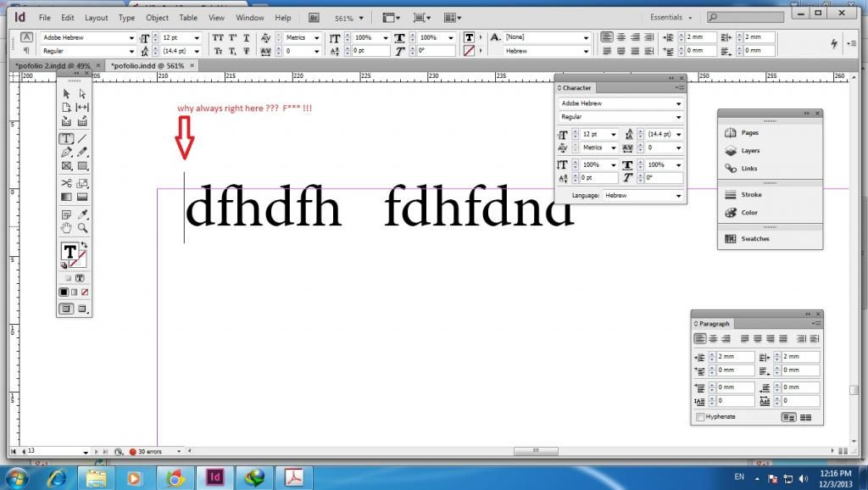Toggle All Caps (TT) in control bar
This screenshot has height=490, width=868.
(x=218, y=37)
